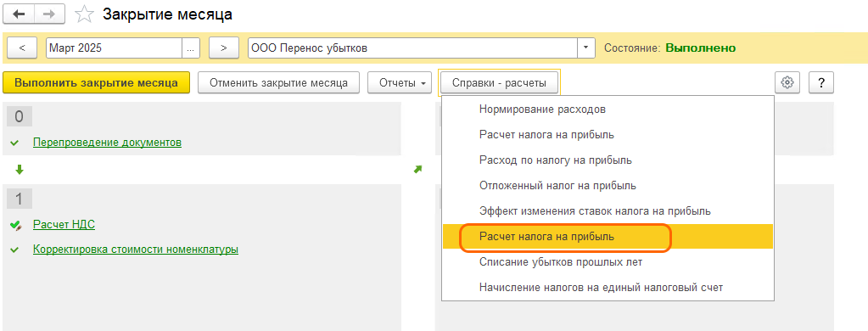868x331 pixels.
Task: Open period picker with the ellipsis button
Action: coord(190,48)
